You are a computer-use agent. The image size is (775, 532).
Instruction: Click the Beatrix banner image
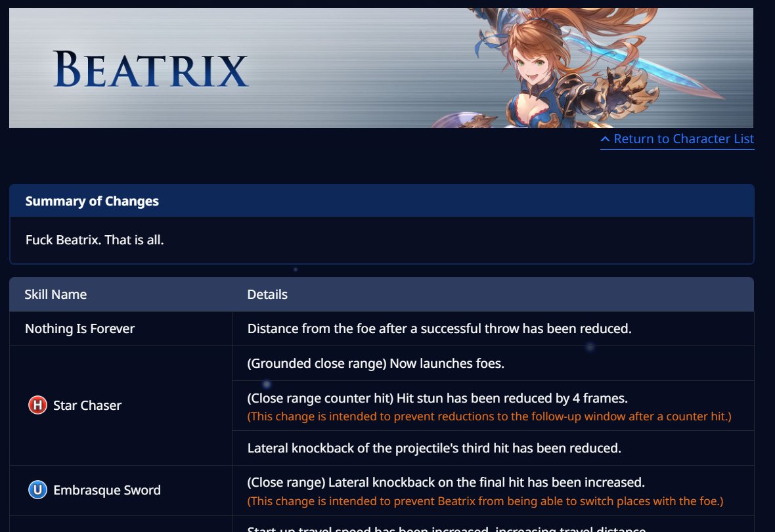point(381,68)
